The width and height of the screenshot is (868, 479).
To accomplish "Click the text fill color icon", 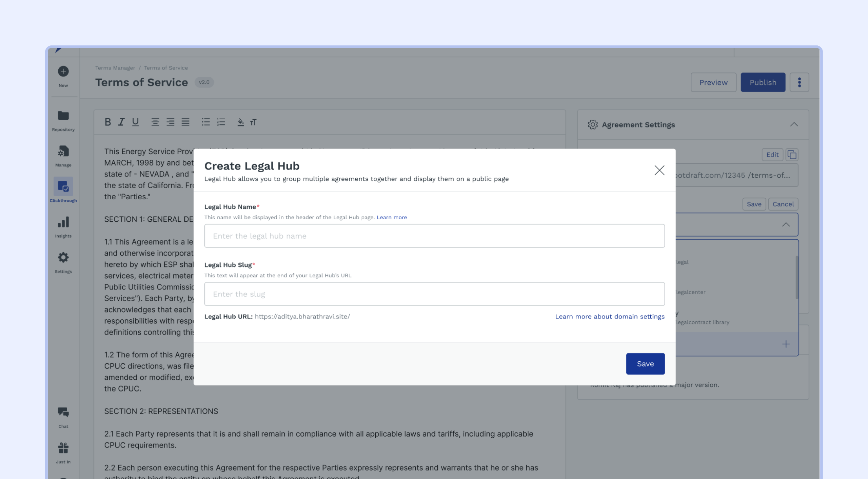I will pos(240,122).
